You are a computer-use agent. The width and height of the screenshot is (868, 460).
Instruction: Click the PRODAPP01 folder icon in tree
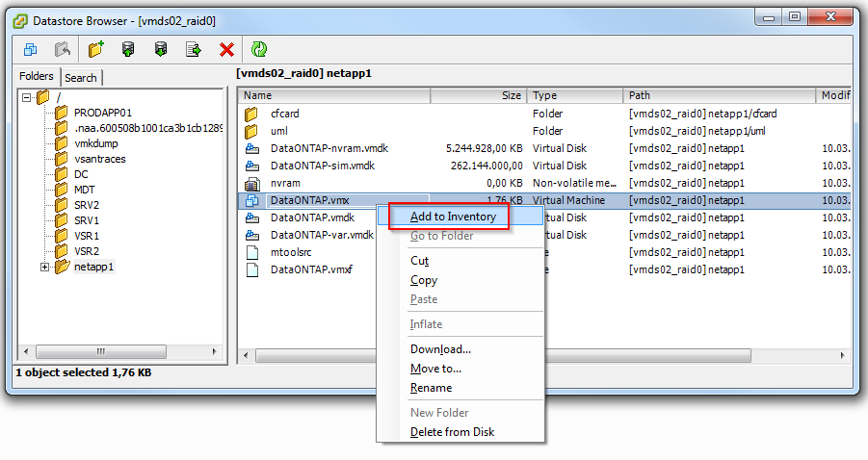(x=62, y=113)
